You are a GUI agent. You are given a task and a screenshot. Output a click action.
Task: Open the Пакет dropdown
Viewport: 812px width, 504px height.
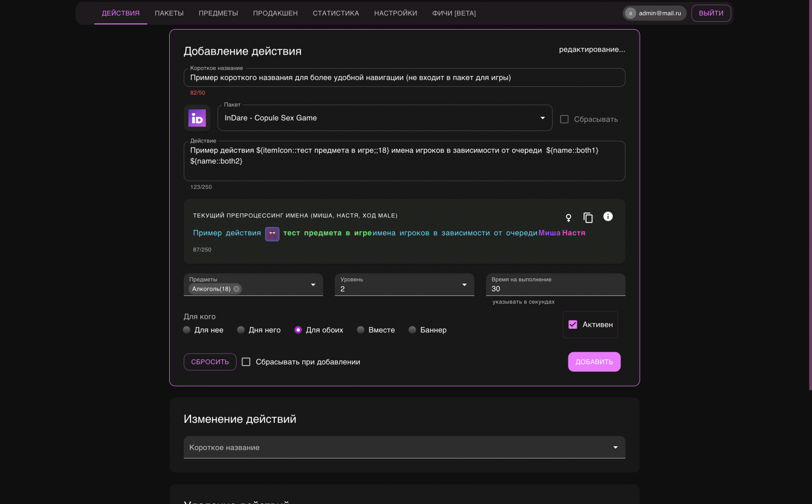click(x=385, y=118)
